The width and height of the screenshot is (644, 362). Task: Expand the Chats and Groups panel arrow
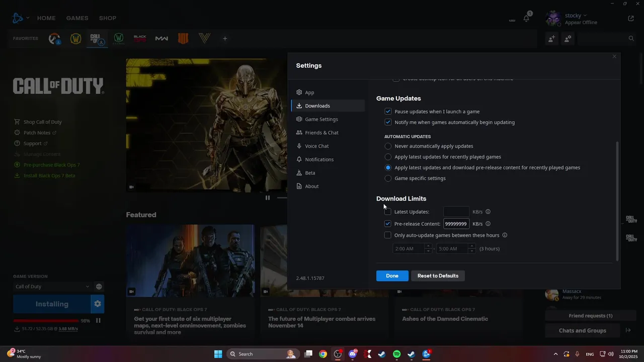[x=628, y=330]
